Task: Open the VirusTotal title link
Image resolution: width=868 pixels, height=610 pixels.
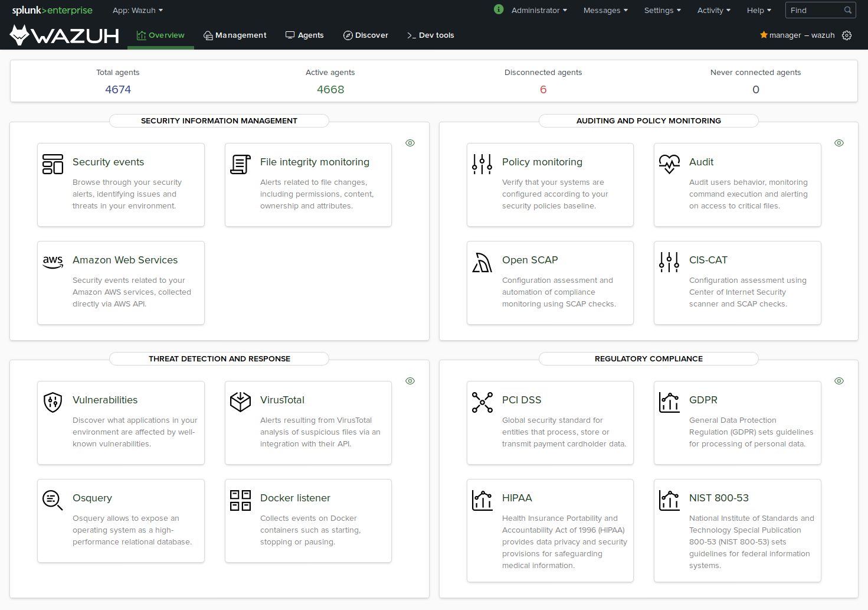Action: [282, 400]
